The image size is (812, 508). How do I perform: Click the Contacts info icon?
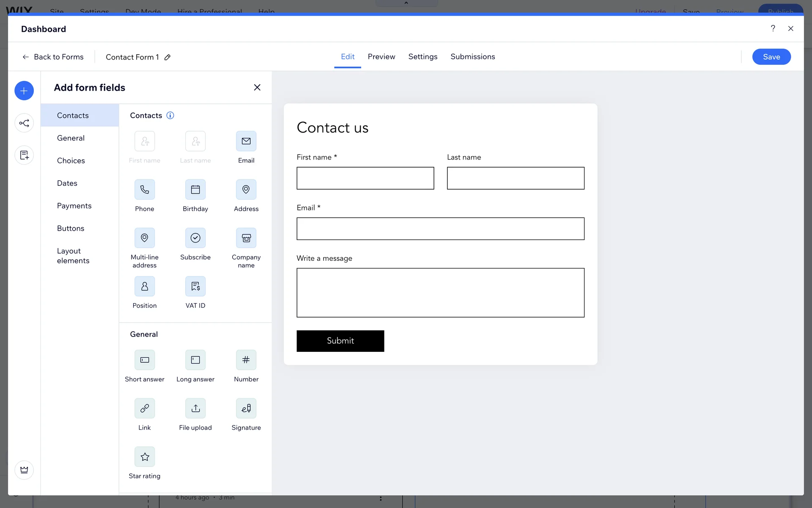tap(170, 116)
